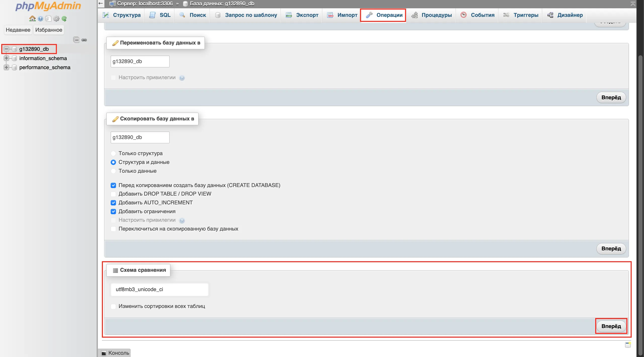The height and width of the screenshot is (357, 644).
Task: Open the utf8mb3_unicode_ci collation dropdown
Action: tap(159, 289)
